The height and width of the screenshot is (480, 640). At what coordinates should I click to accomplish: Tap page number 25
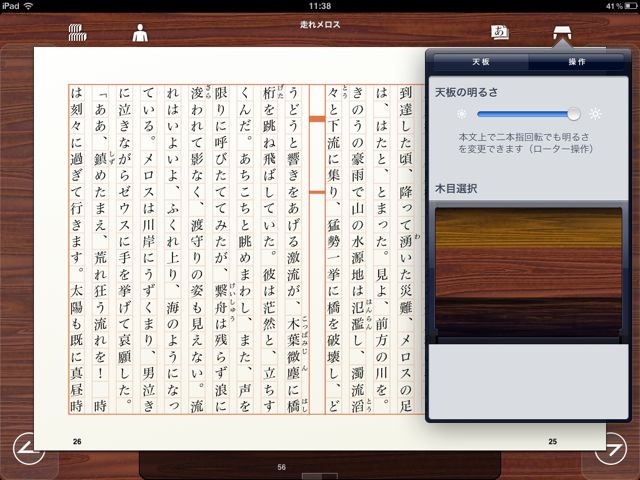(552, 441)
